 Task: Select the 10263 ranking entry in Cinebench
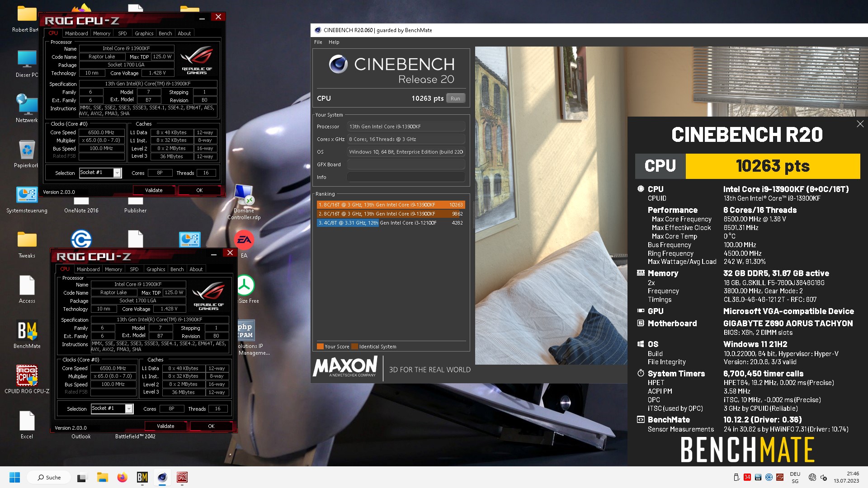[391, 205]
